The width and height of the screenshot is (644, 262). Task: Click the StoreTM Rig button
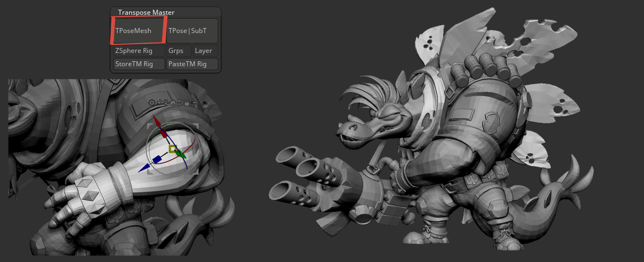[139, 64]
